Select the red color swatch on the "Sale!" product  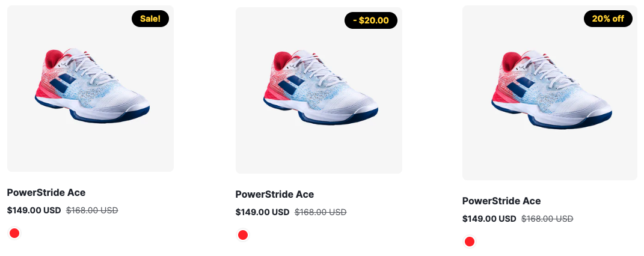point(14,233)
